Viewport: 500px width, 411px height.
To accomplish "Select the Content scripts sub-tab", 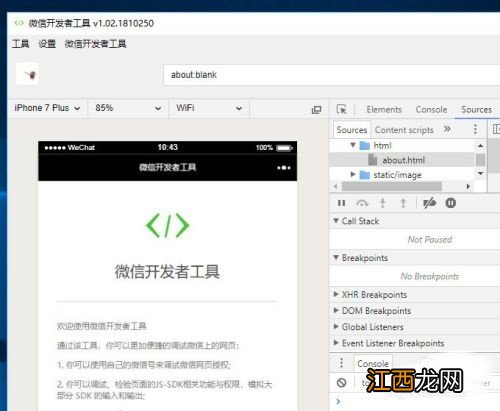I will pos(404,130).
